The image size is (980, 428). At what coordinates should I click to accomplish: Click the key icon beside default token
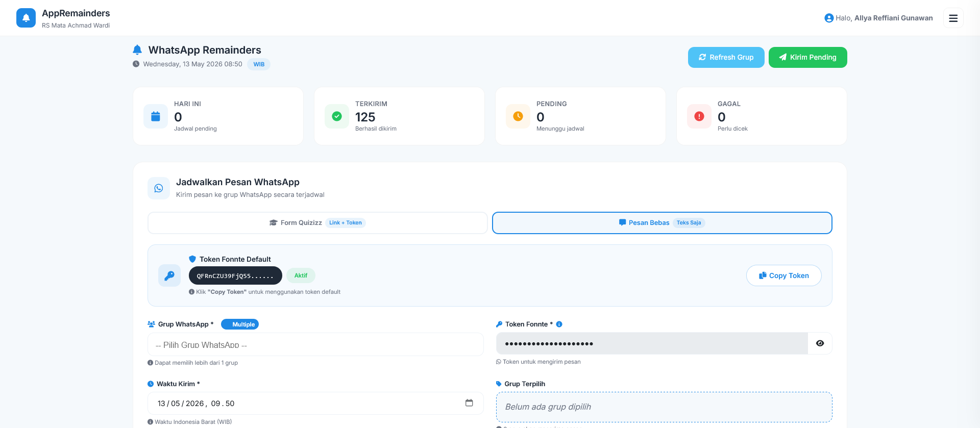pos(169,275)
